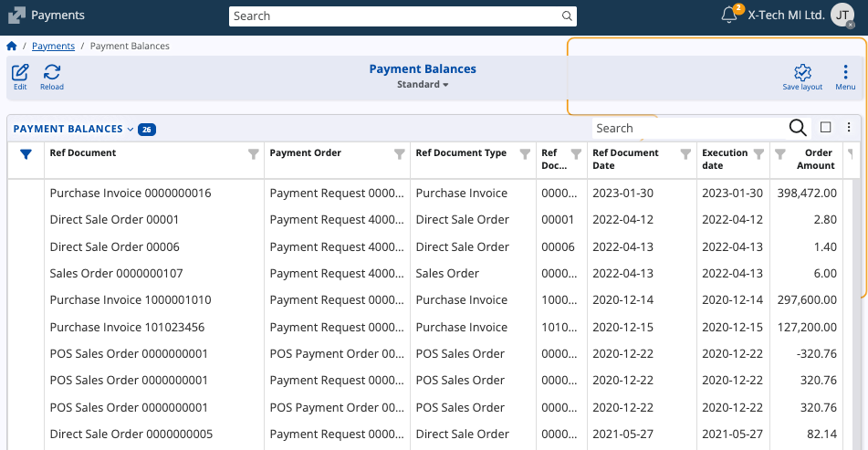Click the magnifier icon in the table search
The height and width of the screenshot is (450, 868).
point(797,128)
